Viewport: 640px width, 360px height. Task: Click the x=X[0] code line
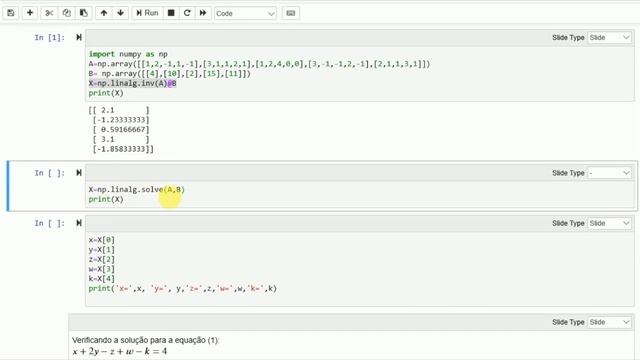point(102,240)
